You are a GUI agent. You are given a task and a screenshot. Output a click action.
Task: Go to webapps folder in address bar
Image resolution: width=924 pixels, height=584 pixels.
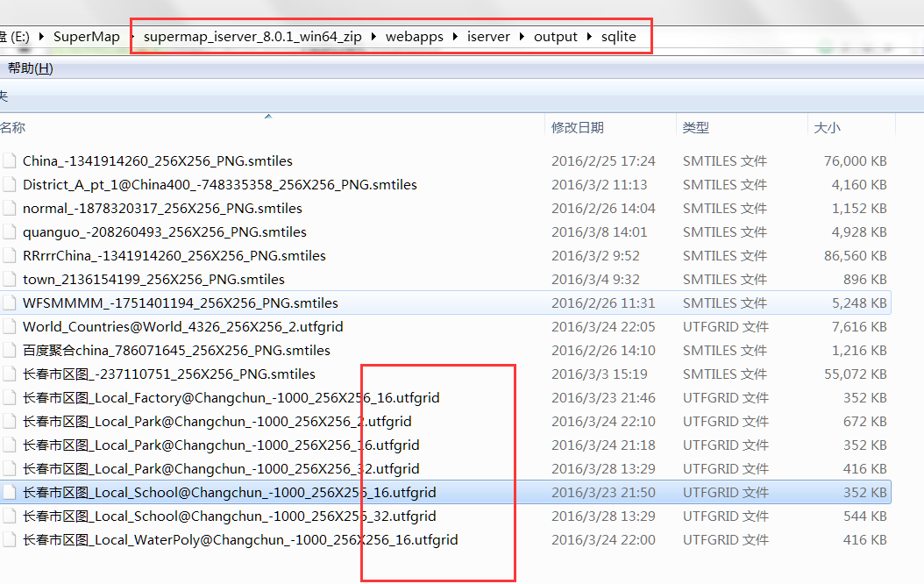(415, 37)
